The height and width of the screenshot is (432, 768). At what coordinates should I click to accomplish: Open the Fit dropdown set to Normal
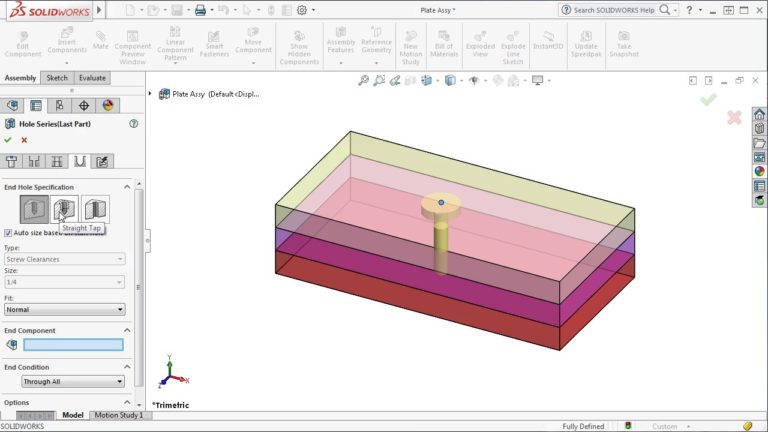coord(65,310)
